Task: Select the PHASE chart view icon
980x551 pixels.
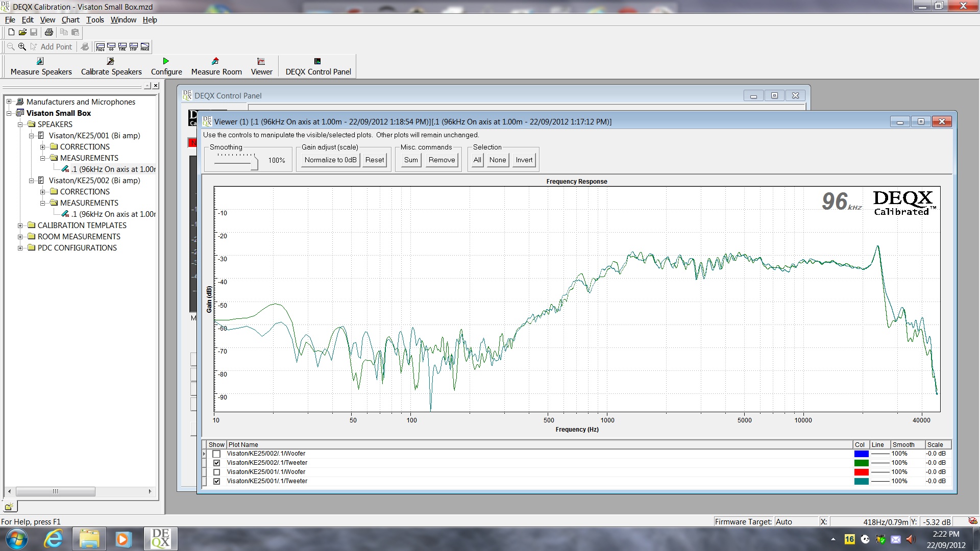Action: tap(145, 46)
